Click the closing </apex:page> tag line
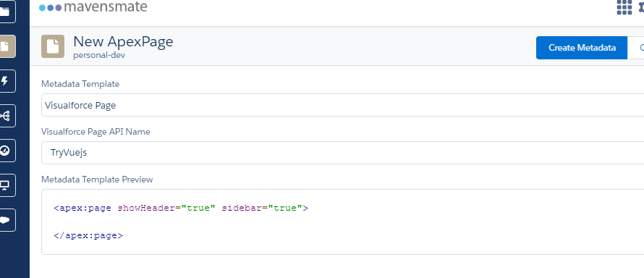Screen dimensions: 644x278 click(88, 236)
